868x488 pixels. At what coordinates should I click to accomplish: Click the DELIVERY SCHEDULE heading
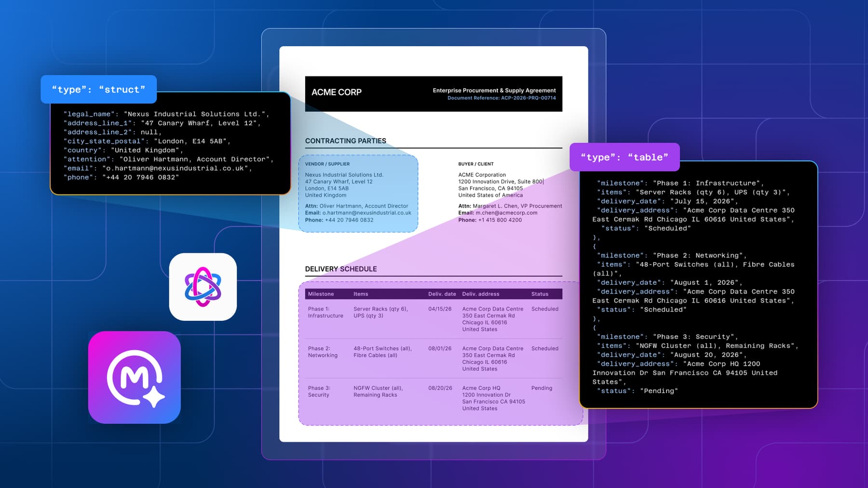point(341,269)
